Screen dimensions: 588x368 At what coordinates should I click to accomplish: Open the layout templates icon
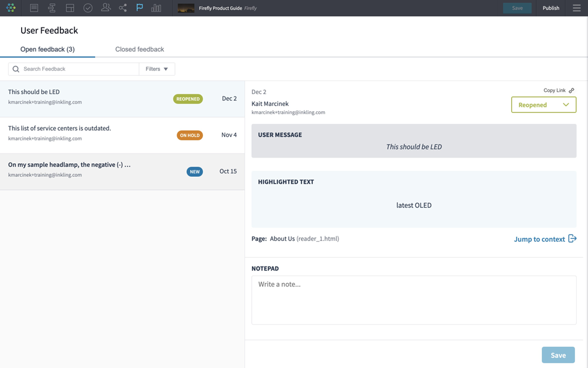[70, 8]
